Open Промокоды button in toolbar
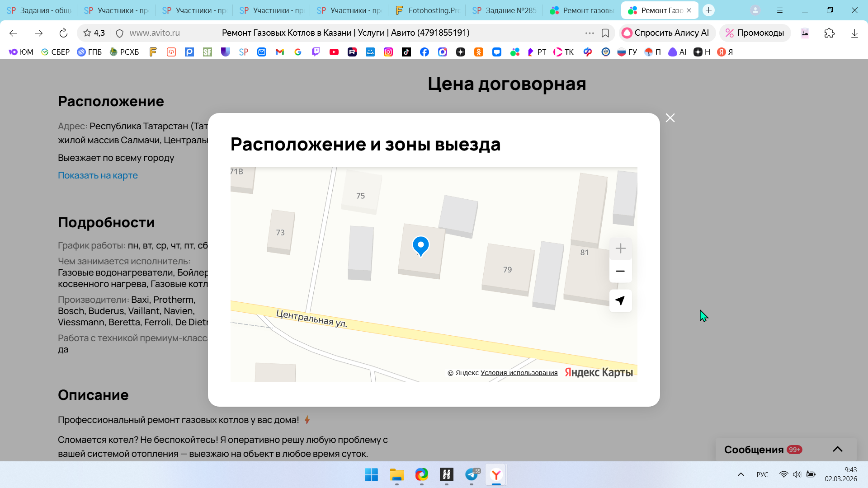The height and width of the screenshot is (488, 868). 755,33
